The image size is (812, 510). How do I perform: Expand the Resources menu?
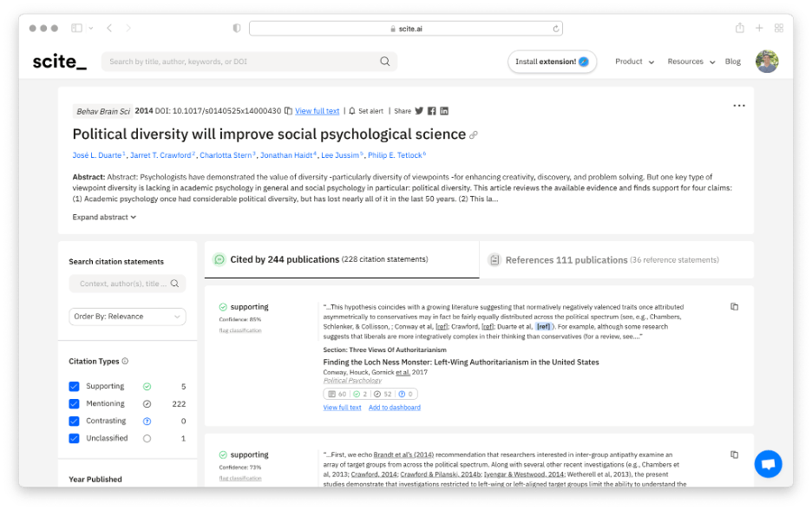pyautogui.click(x=691, y=62)
